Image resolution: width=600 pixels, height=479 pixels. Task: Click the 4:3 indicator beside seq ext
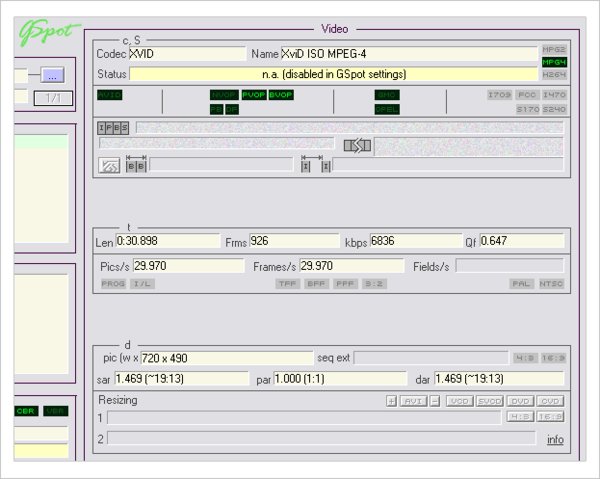point(525,358)
